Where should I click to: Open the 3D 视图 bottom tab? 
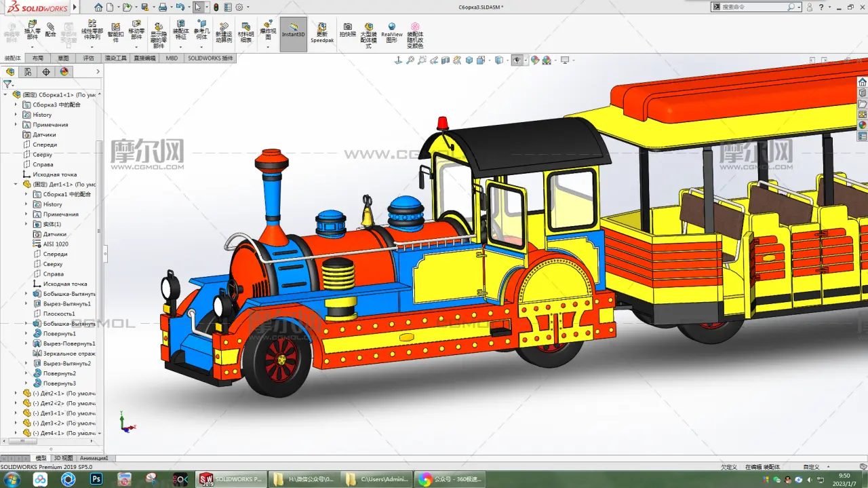click(x=62, y=458)
